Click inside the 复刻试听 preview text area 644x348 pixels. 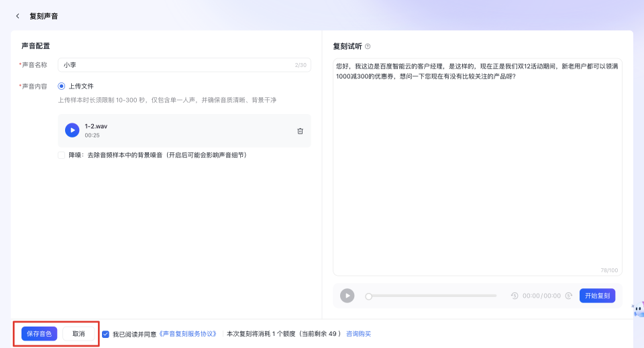coord(477,168)
